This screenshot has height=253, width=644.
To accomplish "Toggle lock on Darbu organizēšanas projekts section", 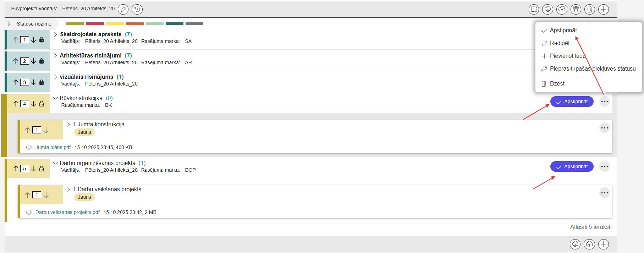I will coord(42,169).
